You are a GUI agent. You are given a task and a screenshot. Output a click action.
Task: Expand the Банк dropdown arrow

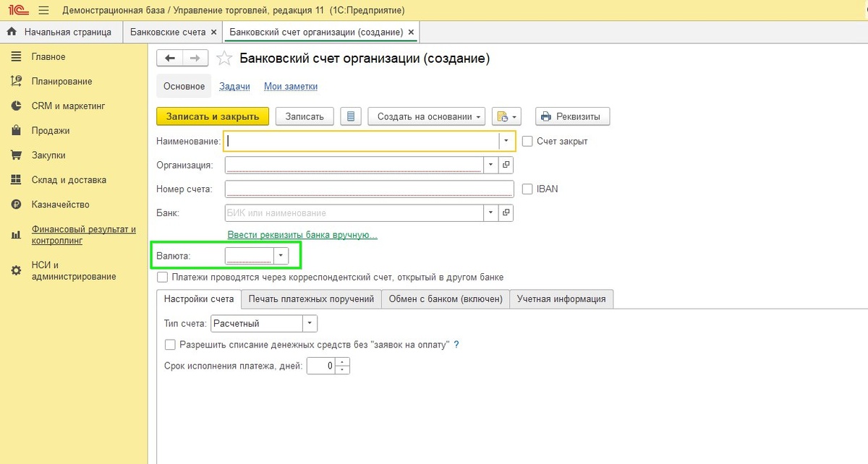click(x=491, y=213)
